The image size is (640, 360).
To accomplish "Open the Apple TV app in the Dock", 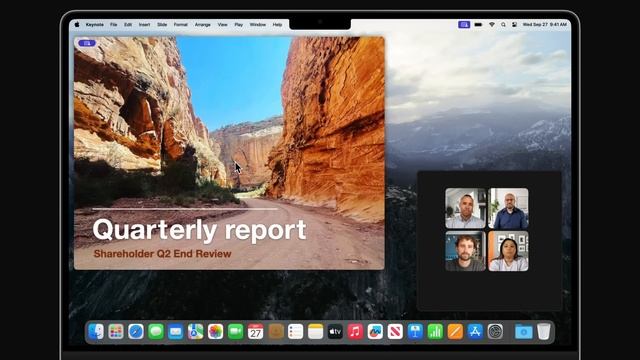I will tap(335, 332).
